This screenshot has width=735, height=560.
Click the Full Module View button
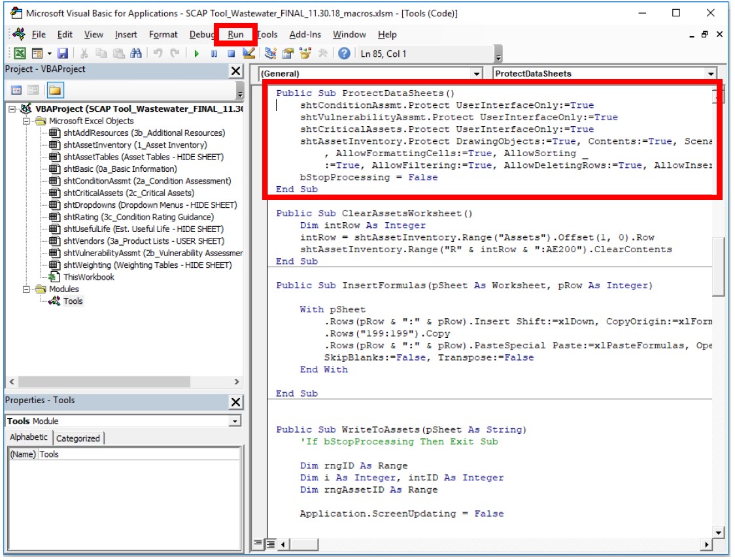coord(271,544)
